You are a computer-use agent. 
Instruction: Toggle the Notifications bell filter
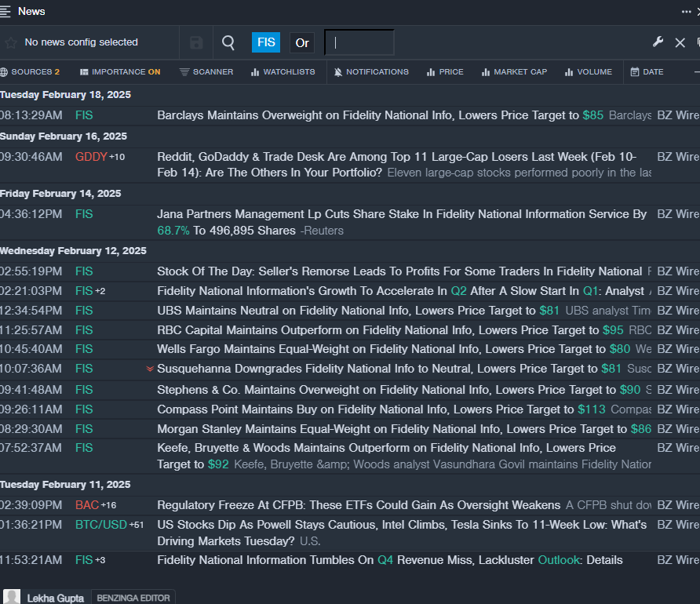point(370,72)
